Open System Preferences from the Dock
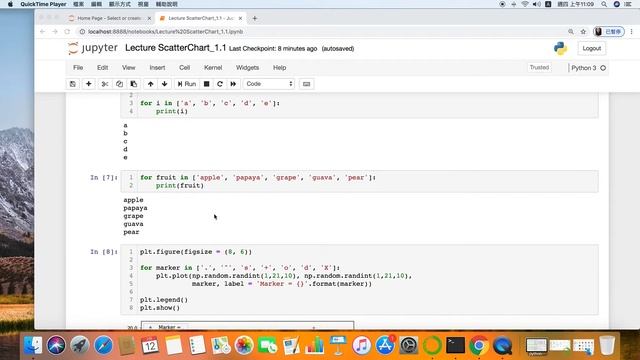The width and height of the screenshot is (640, 360). pyautogui.click(x=409, y=345)
